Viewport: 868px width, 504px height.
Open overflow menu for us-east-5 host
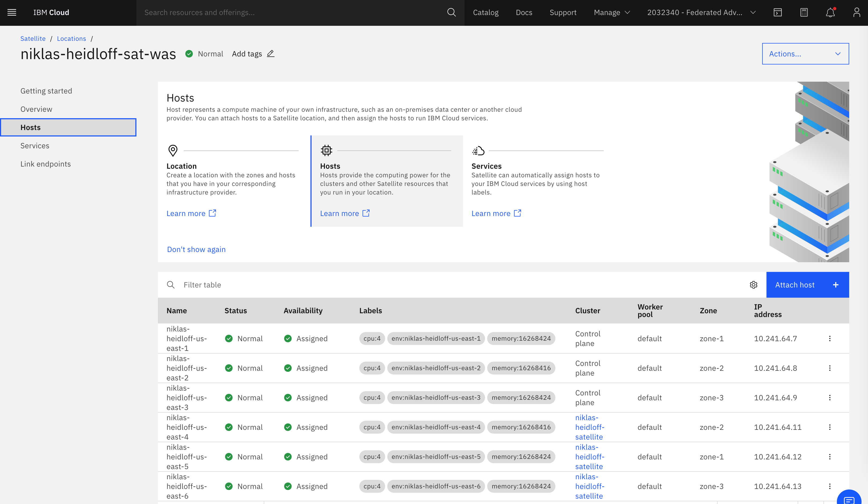click(x=829, y=457)
